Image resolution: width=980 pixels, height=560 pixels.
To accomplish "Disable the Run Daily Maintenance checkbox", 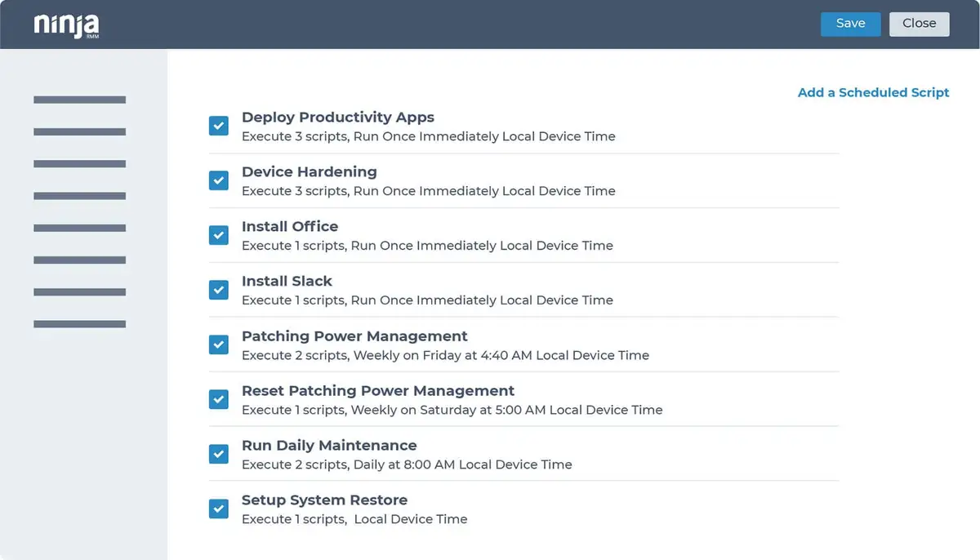I will pyautogui.click(x=218, y=454).
